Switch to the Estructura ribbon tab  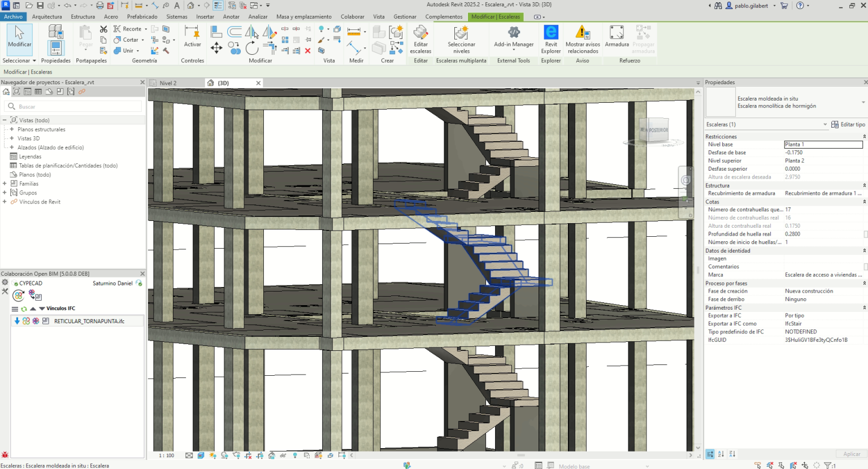click(83, 16)
